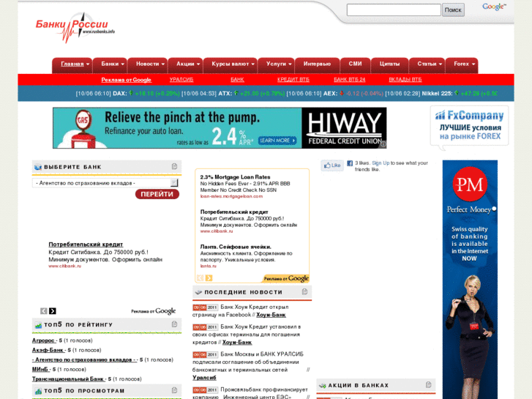Click the ПЕРЕЙТИ button

[x=157, y=194]
